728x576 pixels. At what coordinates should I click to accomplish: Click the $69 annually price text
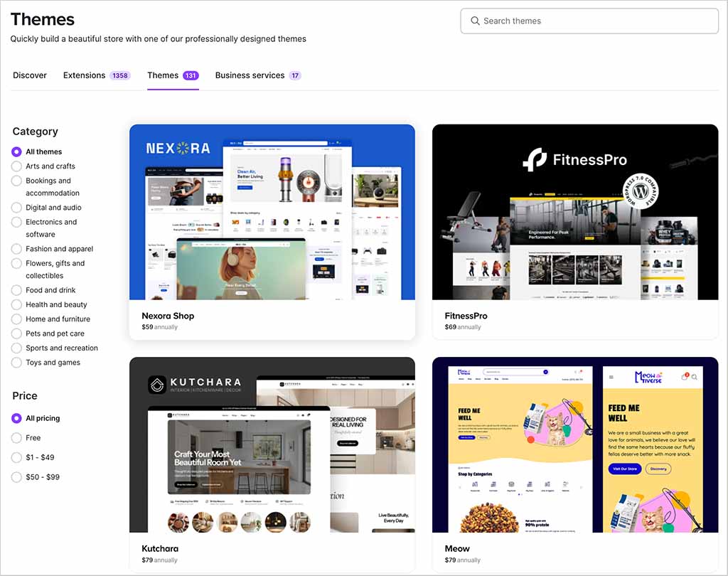(463, 327)
